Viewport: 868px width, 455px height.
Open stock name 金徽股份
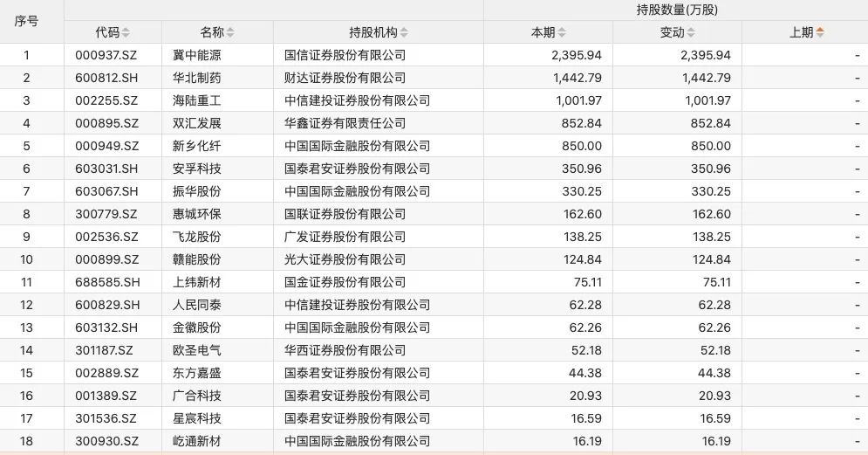196,328
